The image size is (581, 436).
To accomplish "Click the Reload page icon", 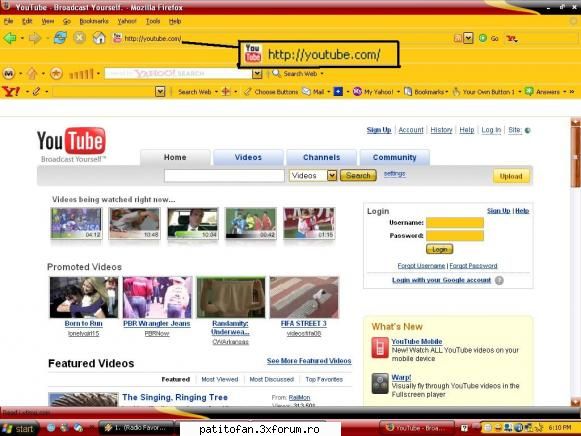I will point(60,37).
